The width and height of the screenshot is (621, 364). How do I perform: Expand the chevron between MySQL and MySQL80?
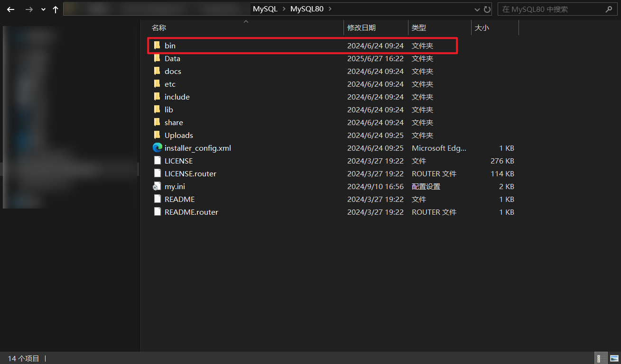click(x=284, y=9)
